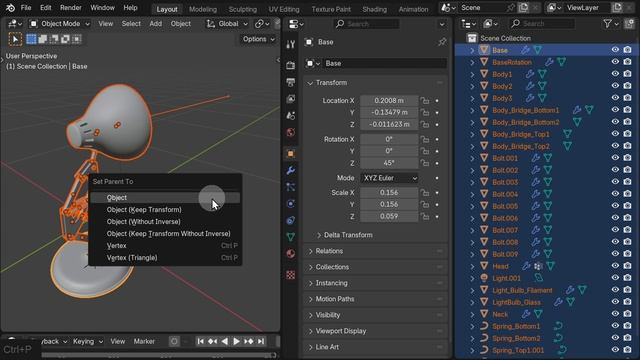Open the viewport Select menu
This screenshot has height=360, width=640.
click(131, 24)
